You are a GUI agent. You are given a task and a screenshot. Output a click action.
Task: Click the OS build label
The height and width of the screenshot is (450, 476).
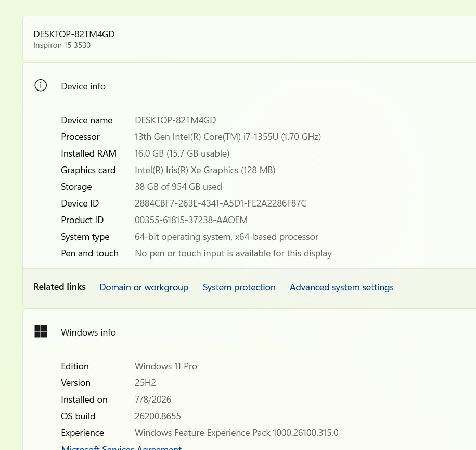[79, 416]
